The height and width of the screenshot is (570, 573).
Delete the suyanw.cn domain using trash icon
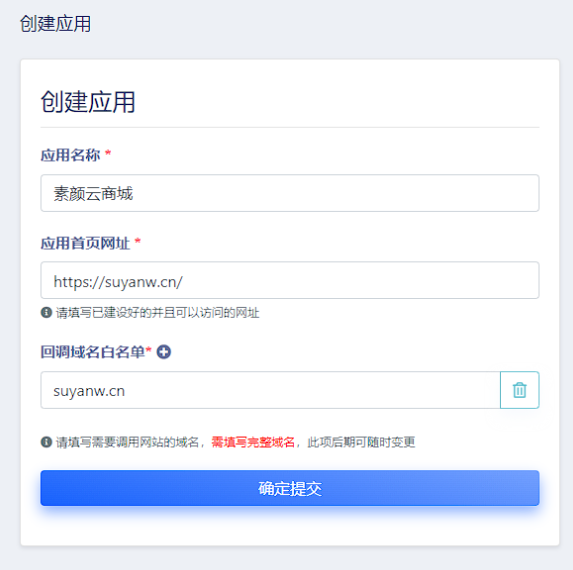coord(519,390)
